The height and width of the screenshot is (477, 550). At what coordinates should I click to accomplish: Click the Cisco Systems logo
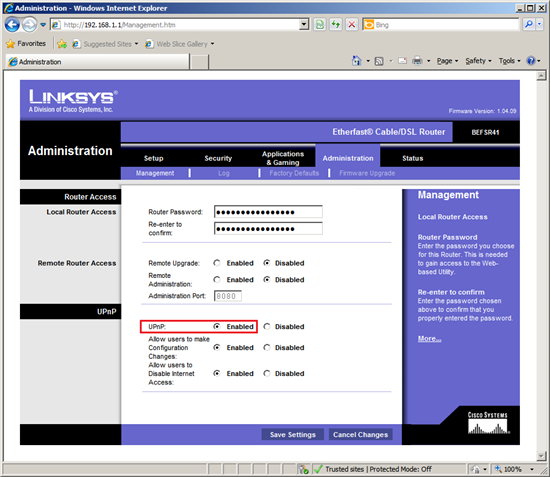488,423
